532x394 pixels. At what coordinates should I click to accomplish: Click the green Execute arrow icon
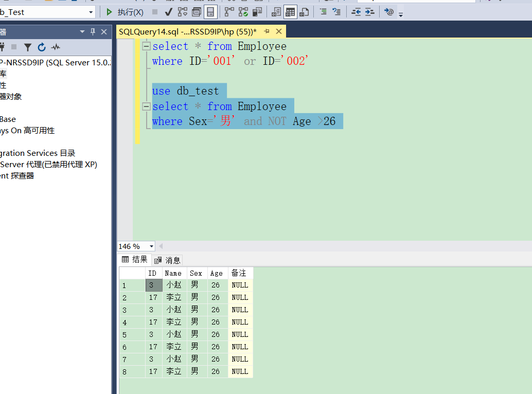point(109,12)
